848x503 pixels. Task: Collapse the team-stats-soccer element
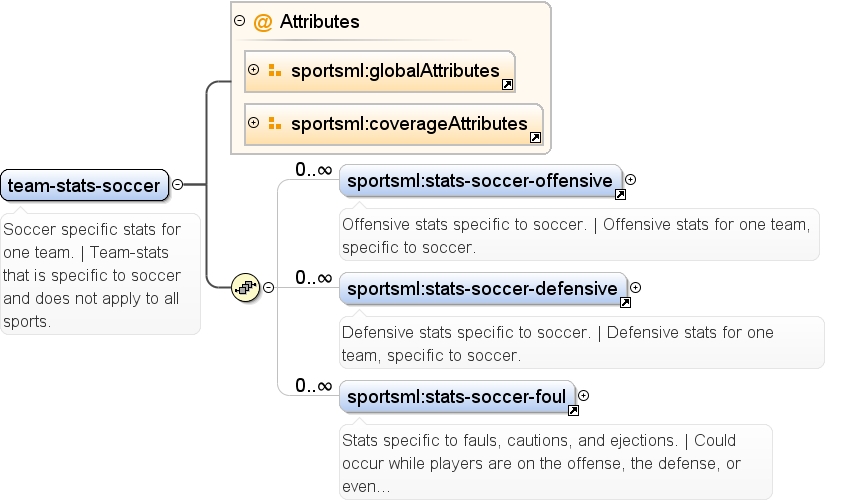coord(177,184)
